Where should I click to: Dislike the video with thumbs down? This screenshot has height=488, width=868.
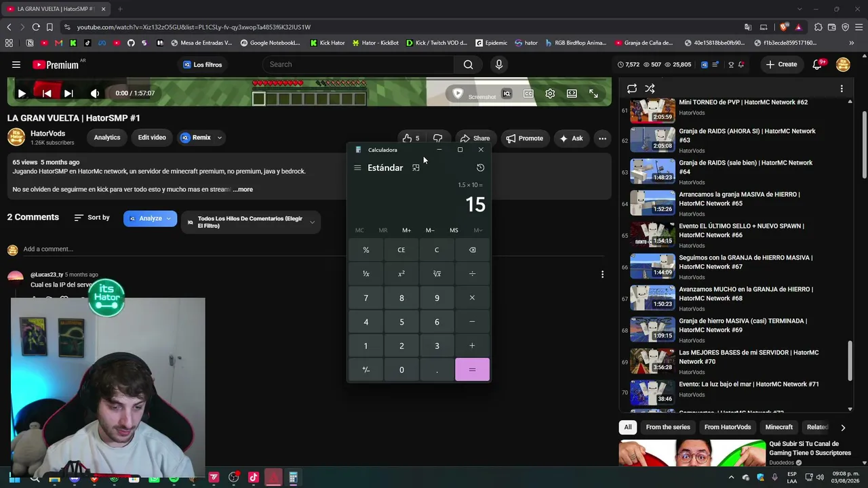(x=438, y=138)
